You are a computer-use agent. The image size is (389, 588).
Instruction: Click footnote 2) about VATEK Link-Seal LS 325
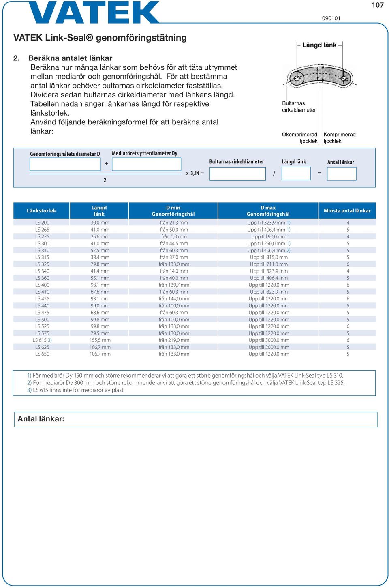point(186,383)
